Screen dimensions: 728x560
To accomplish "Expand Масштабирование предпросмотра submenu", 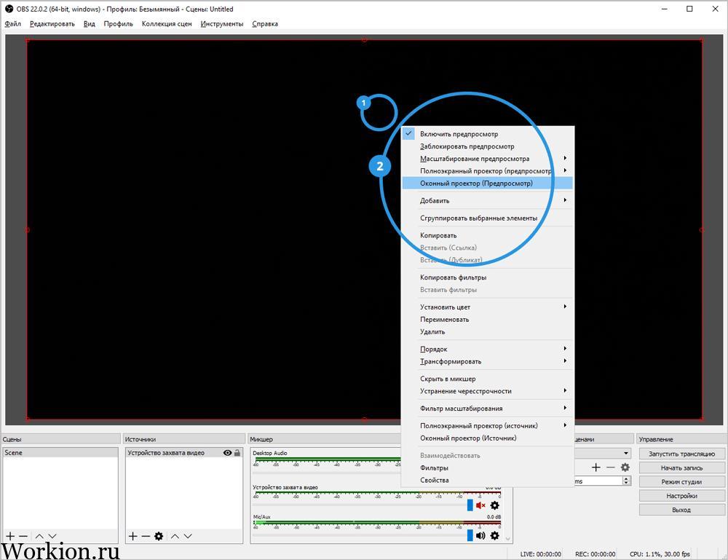I will pyautogui.click(x=488, y=158).
